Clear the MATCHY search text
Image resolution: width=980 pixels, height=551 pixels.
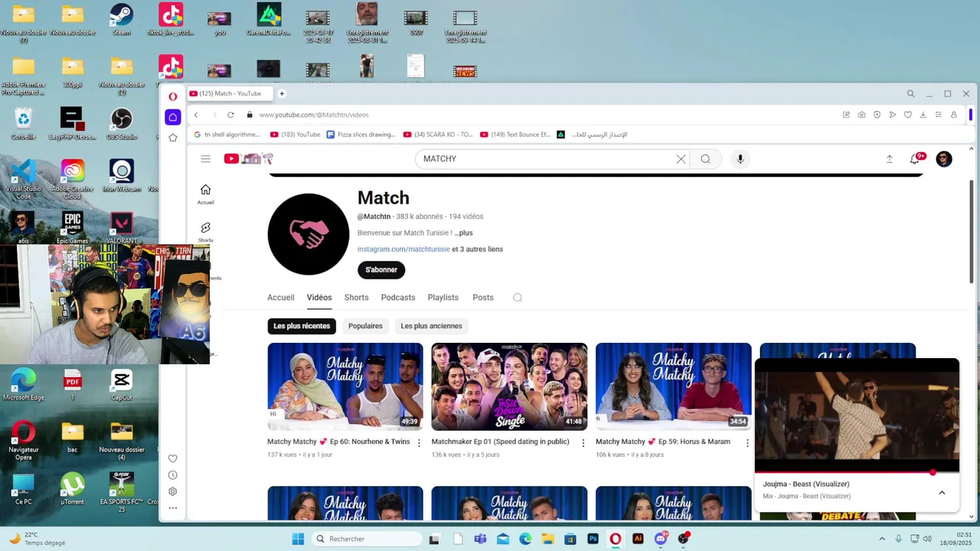pos(681,159)
